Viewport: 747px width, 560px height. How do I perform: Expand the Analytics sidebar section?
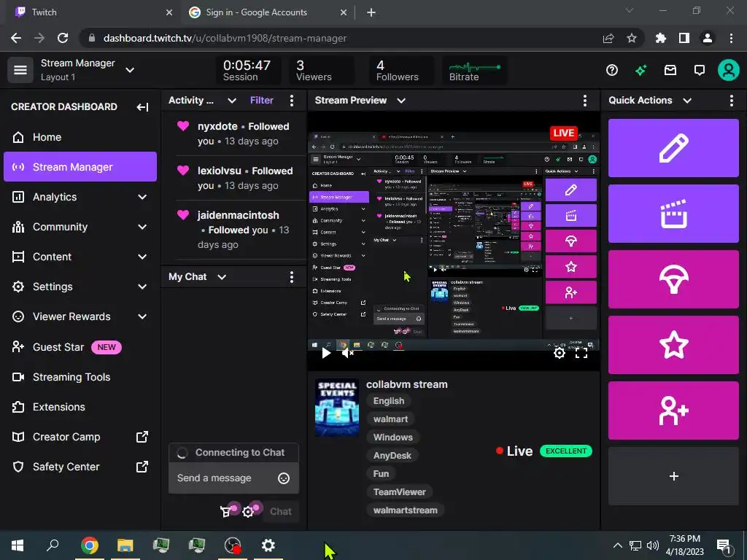point(142,197)
